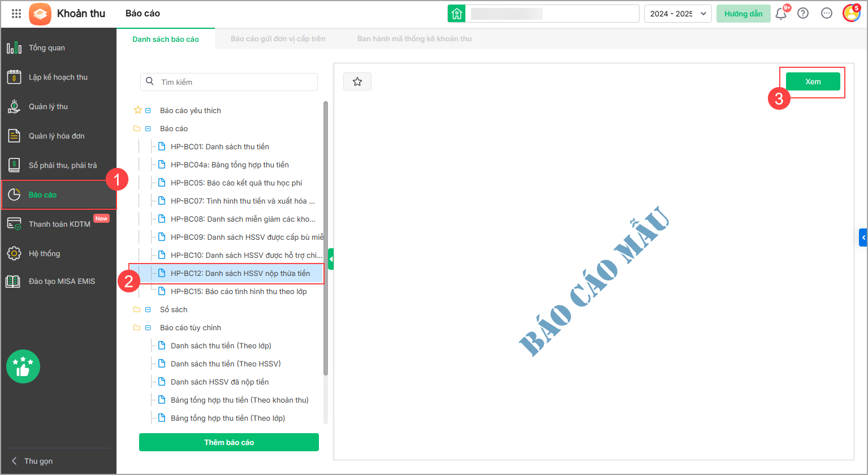This screenshot has height=475, width=868.
Task: Click the green home organization icon
Action: coord(456,14)
